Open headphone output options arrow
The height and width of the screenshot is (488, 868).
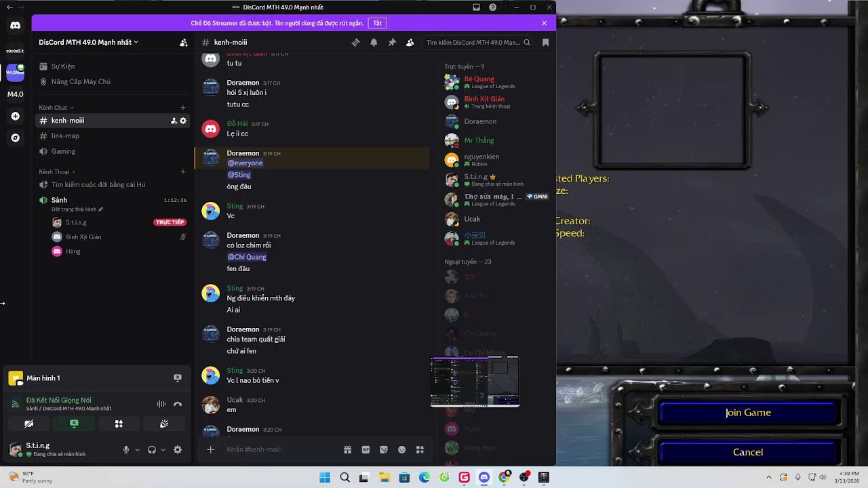pos(163,449)
